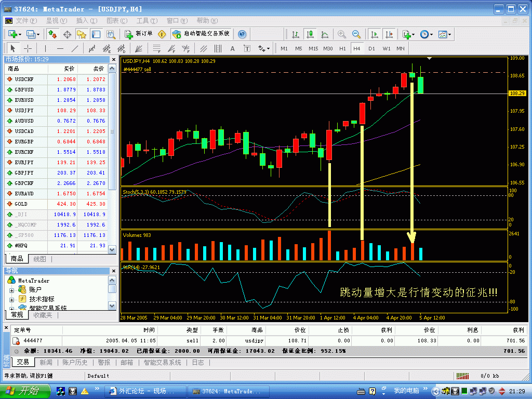Screen dimensions: 532x399
Task: Toggle the chart auto-scroll button
Action: pos(374,34)
